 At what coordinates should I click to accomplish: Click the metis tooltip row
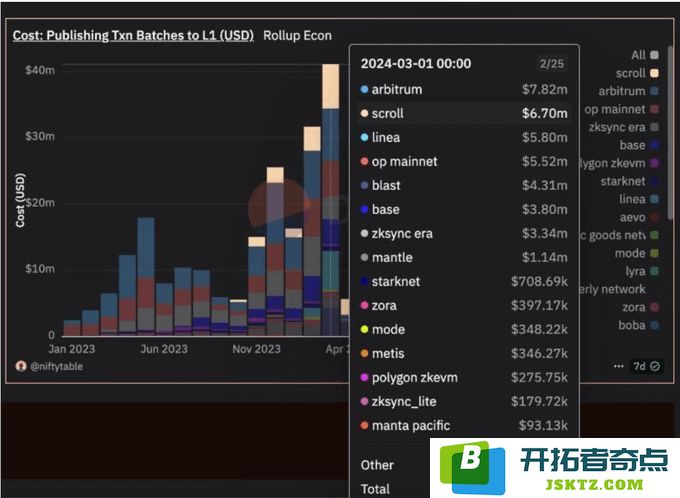pyautogui.click(x=464, y=354)
